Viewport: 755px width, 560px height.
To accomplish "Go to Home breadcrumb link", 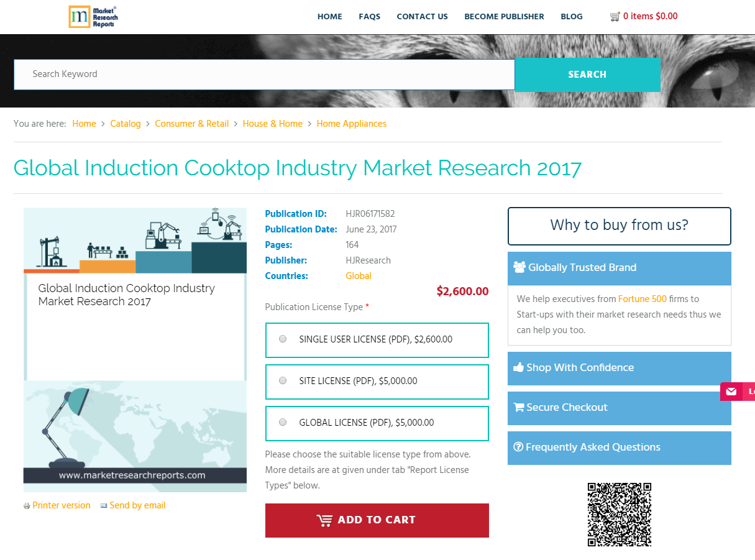I will 84,124.
